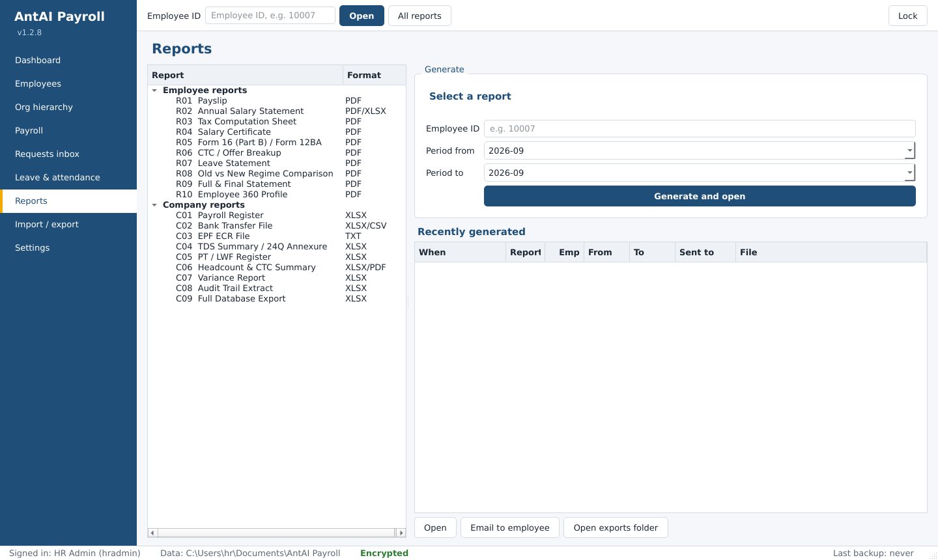Screen dimensions: 938x560
Task: Navigate to Org hierarchy
Action: tap(68, 107)
